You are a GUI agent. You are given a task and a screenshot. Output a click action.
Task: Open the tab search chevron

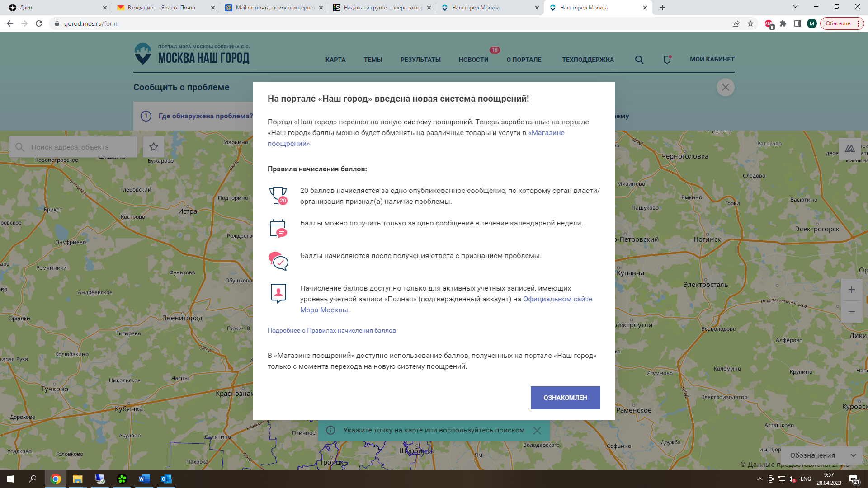[x=795, y=7]
